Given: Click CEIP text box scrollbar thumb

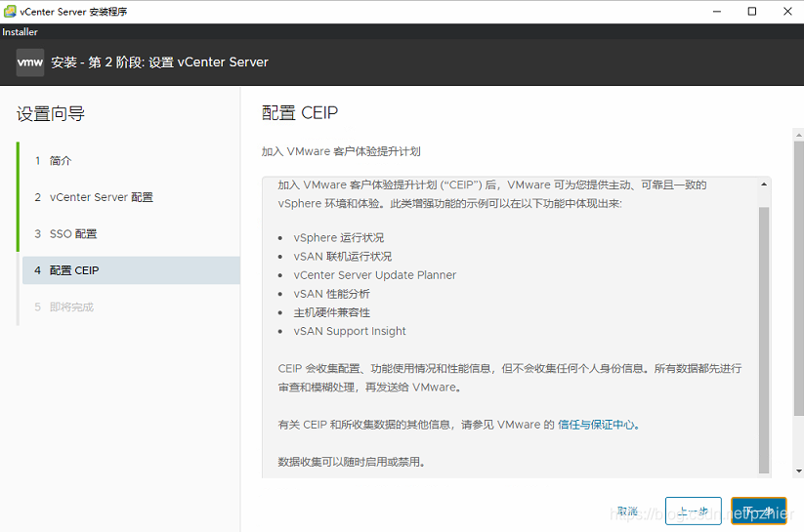Looking at the screenshot, I should click(764, 340).
